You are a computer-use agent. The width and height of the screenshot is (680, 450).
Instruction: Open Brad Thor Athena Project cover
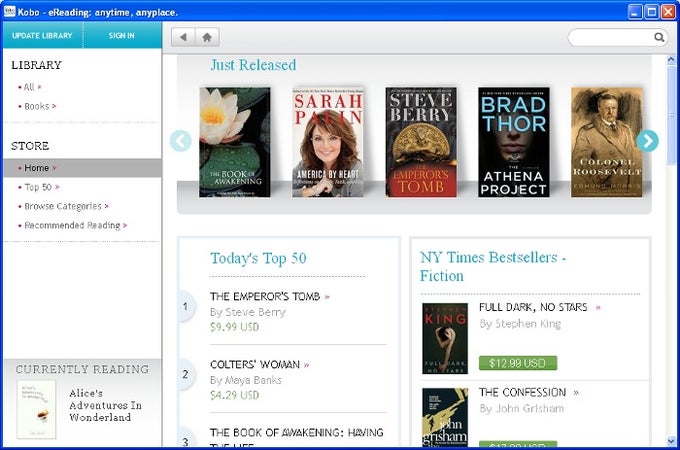[513, 142]
